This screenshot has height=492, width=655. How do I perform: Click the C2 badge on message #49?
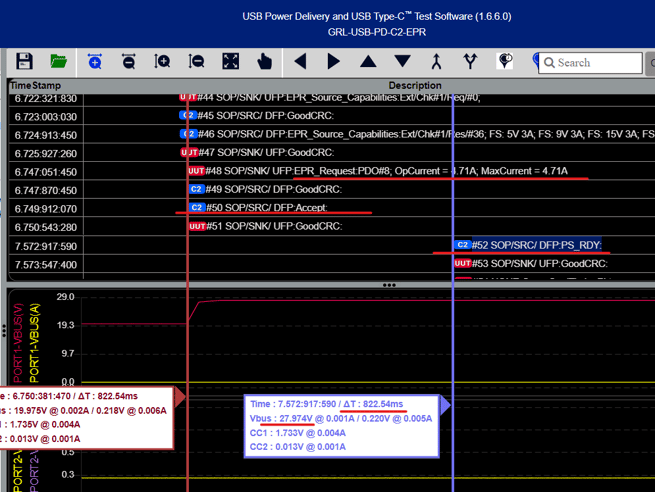click(196, 189)
